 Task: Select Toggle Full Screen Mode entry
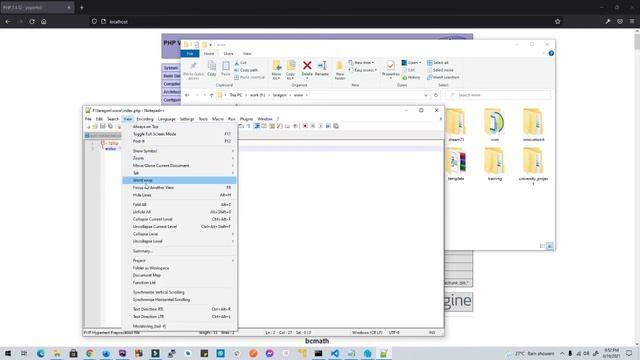pos(179,134)
